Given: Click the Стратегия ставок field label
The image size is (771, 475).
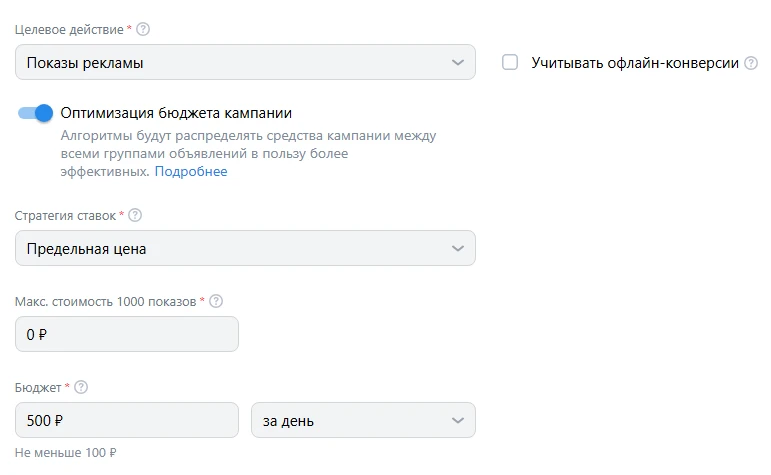Looking at the screenshot, I should (65, 215).
